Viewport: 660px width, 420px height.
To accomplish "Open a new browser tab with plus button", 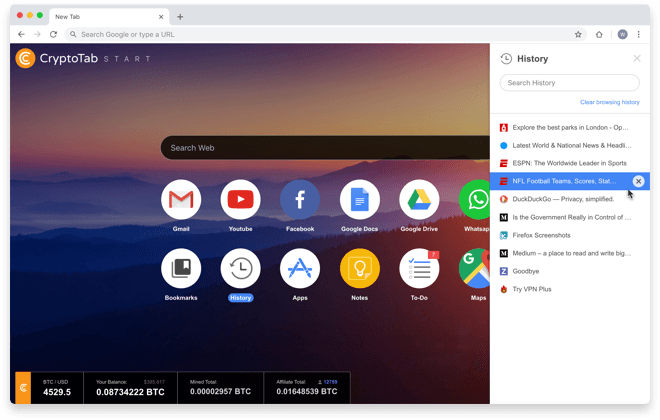I will [x=180, y=16].
